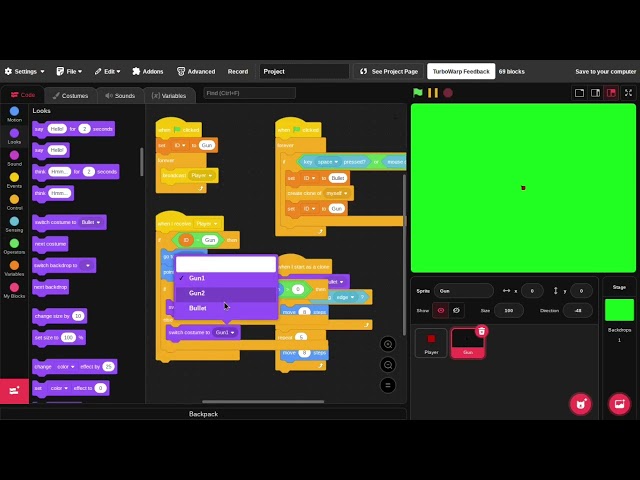Open the Events block category
Screen dimensions: 640x480
click(14, 180)
